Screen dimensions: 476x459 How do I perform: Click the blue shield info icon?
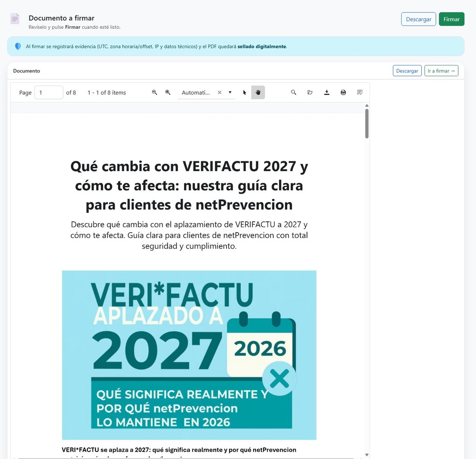18,46
